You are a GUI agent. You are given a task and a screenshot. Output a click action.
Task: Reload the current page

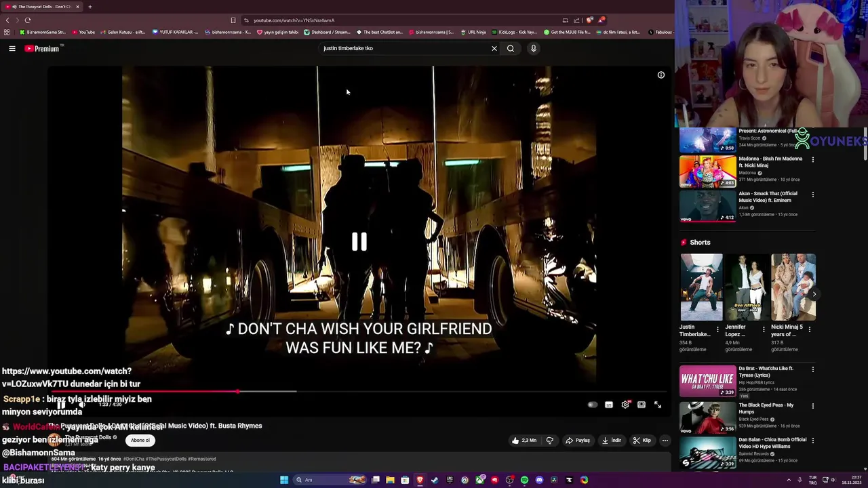(28, 20)
